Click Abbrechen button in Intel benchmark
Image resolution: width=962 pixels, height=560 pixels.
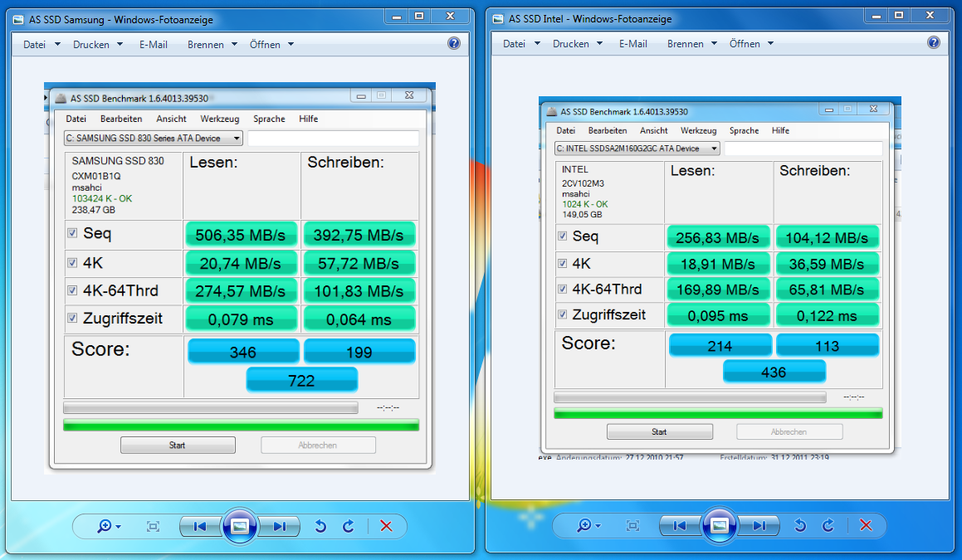point(789,431)
